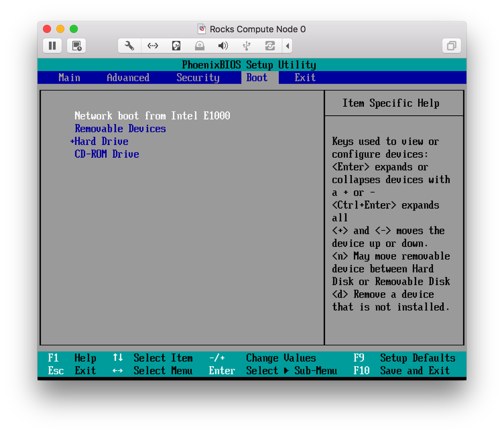The width and height of the screenshot is (504, 434).
Task: Click the Select Sub-Menu footer label
Action: (292, 371)
